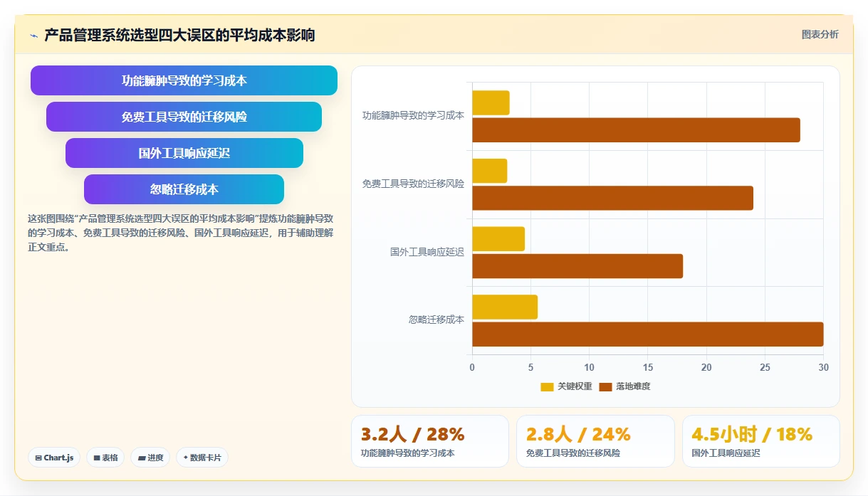Click the brown 落地难度 legend swatch
This screenshot has height=496, width=868.
(x=605, y=386)
